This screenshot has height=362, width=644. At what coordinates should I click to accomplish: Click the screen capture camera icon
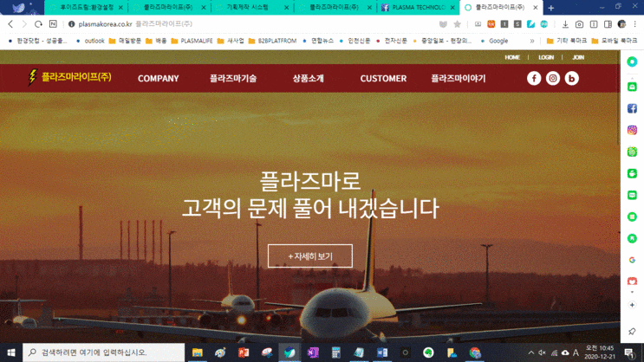click(579, 24)
